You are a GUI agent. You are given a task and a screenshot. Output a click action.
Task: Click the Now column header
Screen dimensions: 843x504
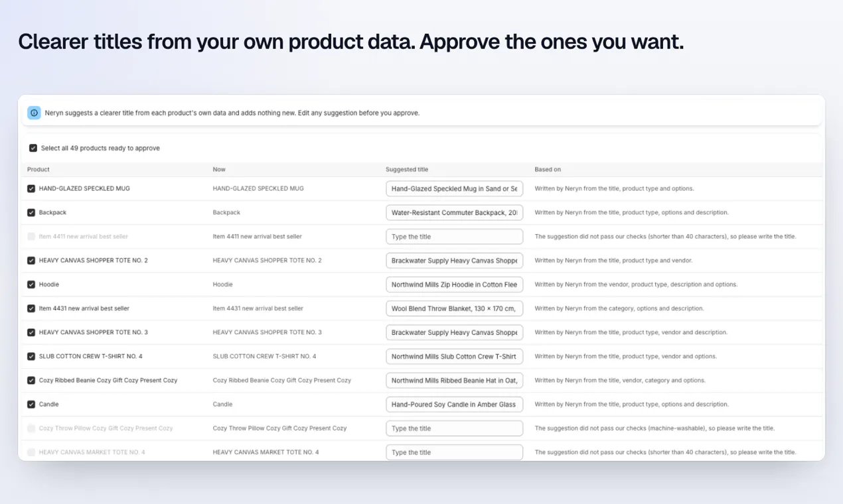tap(219, 170)
